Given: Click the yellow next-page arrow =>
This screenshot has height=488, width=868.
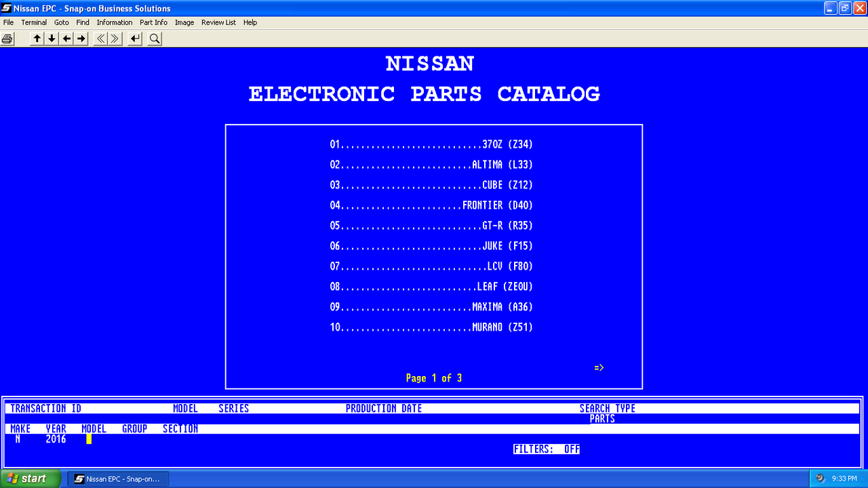Looking at the screenshot, I should 599,368.
